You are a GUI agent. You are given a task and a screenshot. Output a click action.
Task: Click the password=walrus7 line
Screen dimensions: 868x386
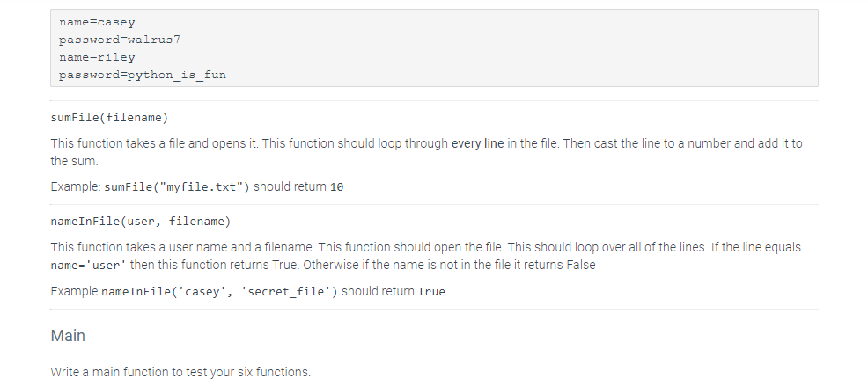point(120,40)
